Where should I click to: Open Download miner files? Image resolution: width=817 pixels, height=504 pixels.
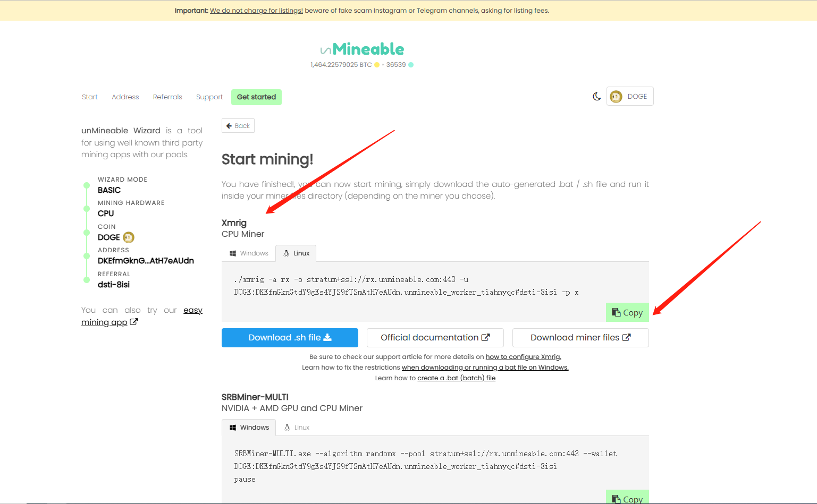tap(580, 338)
